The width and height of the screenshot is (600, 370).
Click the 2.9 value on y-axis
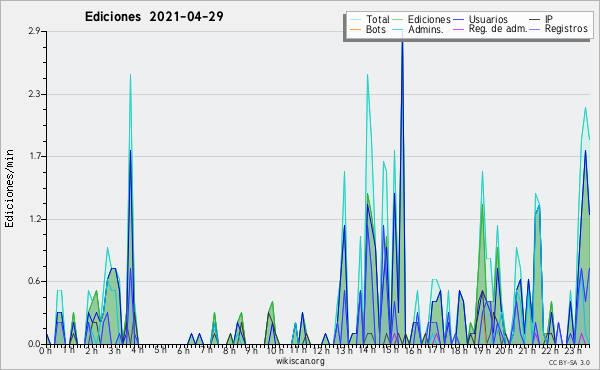34,31
